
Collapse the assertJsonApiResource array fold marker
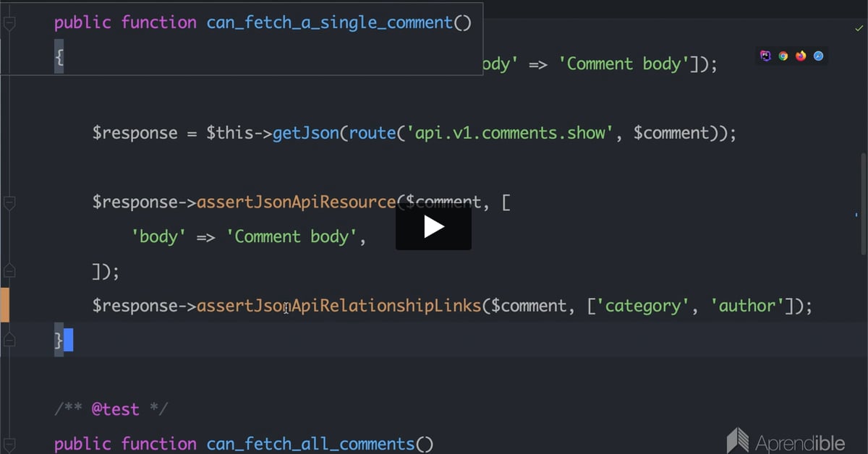click(9, 202)
